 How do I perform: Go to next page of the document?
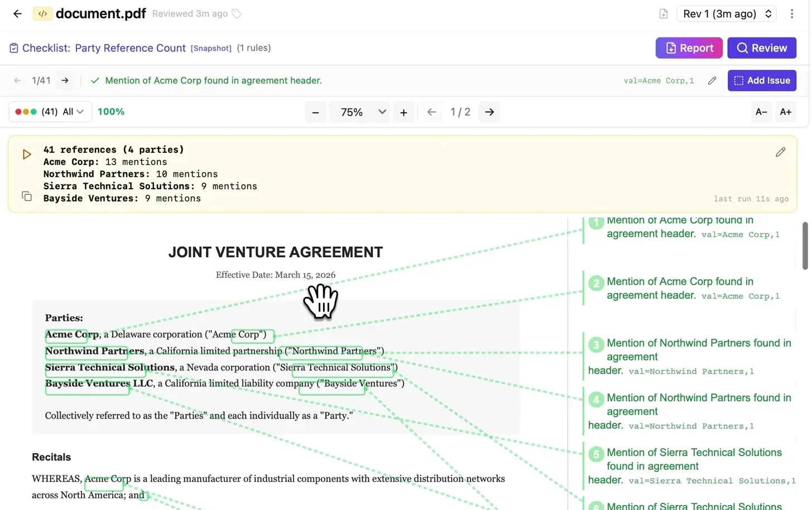pos(489,112)
